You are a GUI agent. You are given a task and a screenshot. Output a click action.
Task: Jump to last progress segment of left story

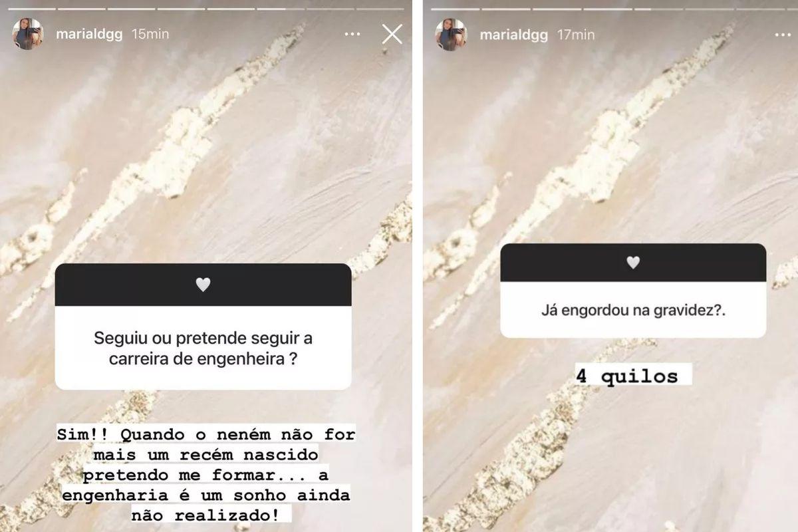coord(380,9)
